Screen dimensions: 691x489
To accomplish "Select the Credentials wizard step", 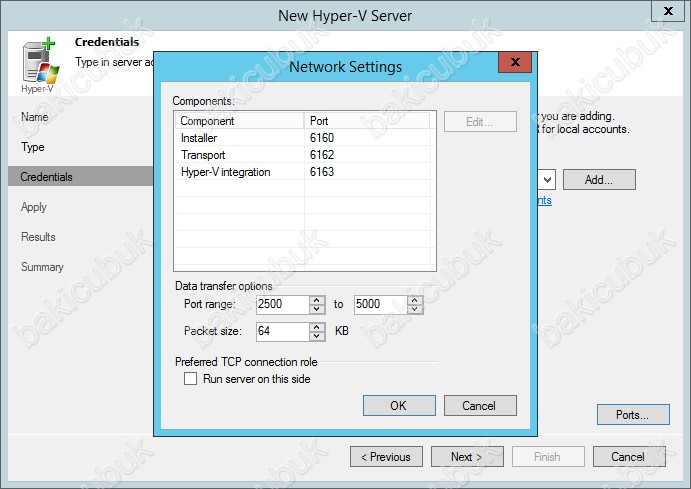I will (81, 176).
